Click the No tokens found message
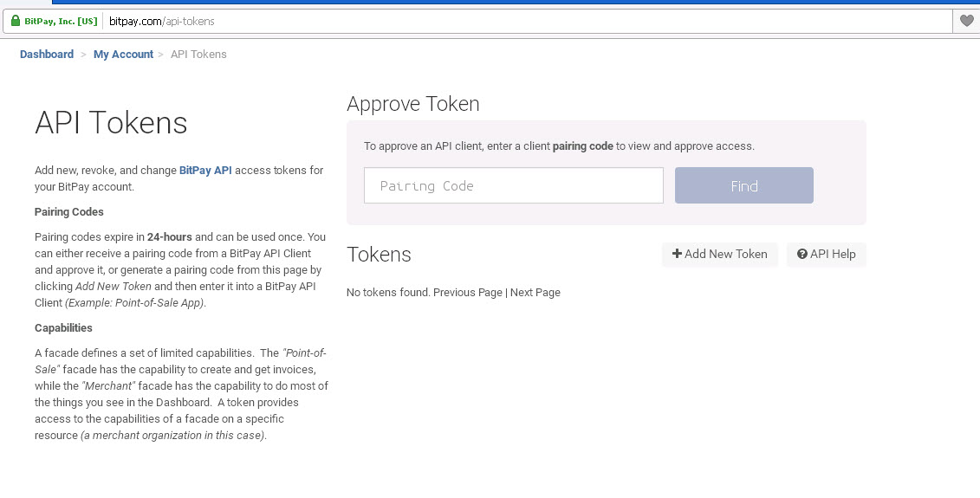Viewport: 980px width, 498px height. [x=388, y=292]
